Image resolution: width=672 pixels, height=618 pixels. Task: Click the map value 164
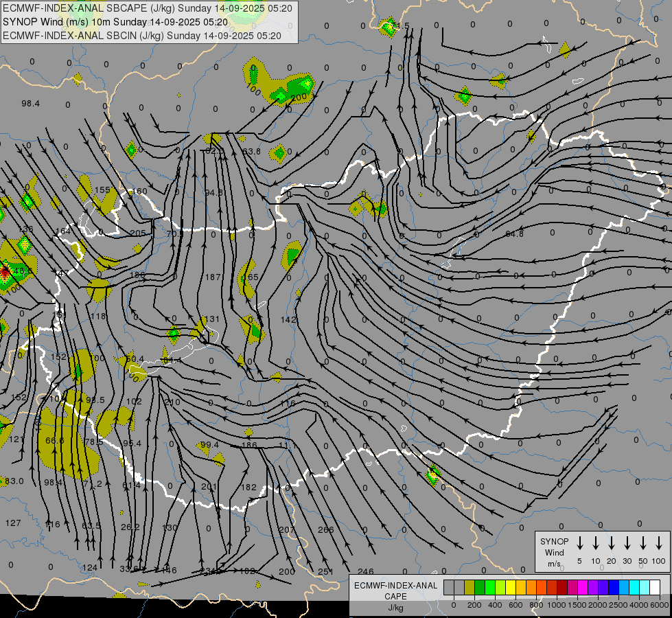click(63, 231)
